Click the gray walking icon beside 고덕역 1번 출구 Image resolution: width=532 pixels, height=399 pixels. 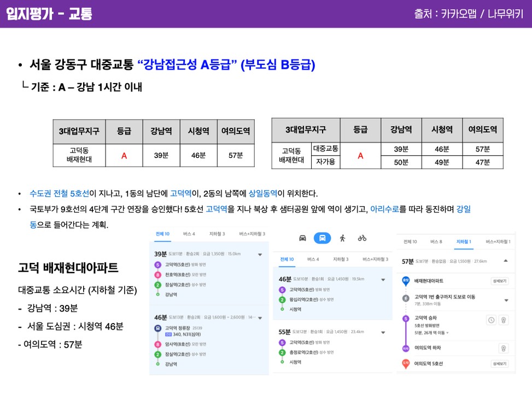pos(406,298)
